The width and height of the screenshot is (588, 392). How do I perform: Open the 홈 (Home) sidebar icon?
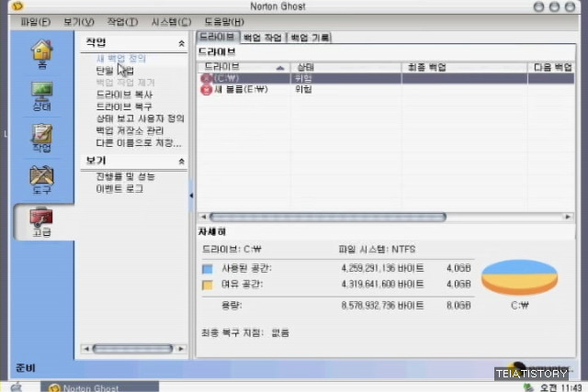click(41, 54)
